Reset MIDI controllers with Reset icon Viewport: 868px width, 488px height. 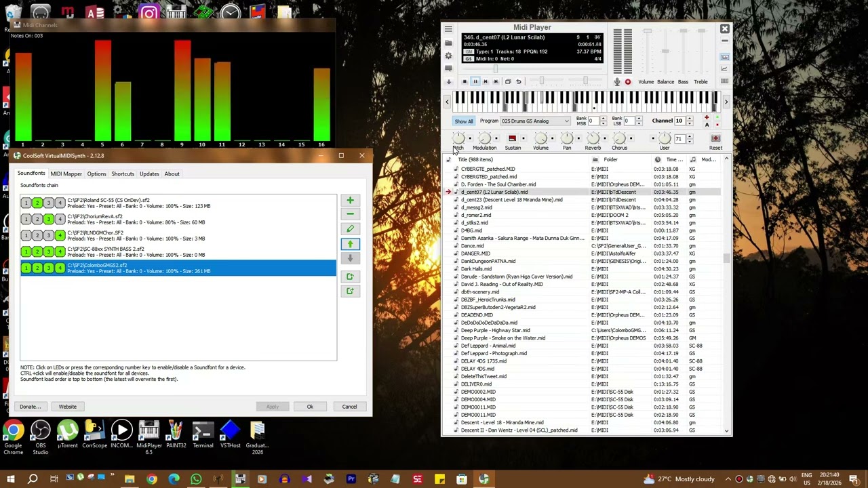pyautogui.click(x=715, y=138)
